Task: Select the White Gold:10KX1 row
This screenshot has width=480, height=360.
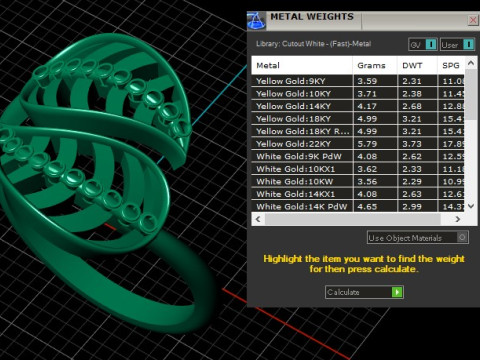Action: 358,169
